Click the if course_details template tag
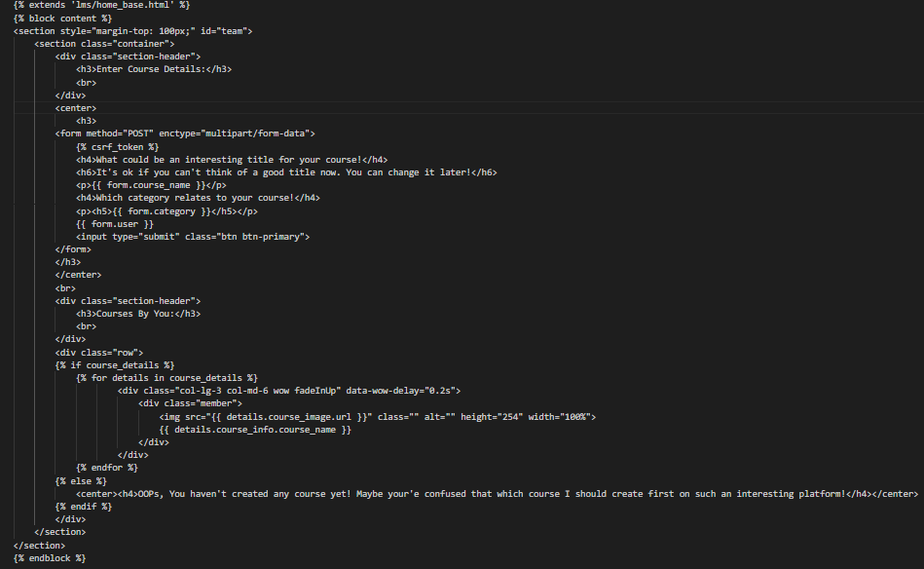Viewport: 924px width, 569px height. (x=114, y=365)
